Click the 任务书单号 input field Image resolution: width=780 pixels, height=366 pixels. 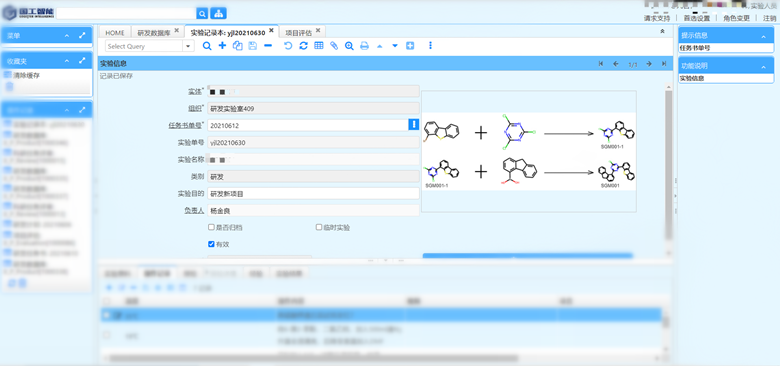pyautogui.click(x=308, y=125)
